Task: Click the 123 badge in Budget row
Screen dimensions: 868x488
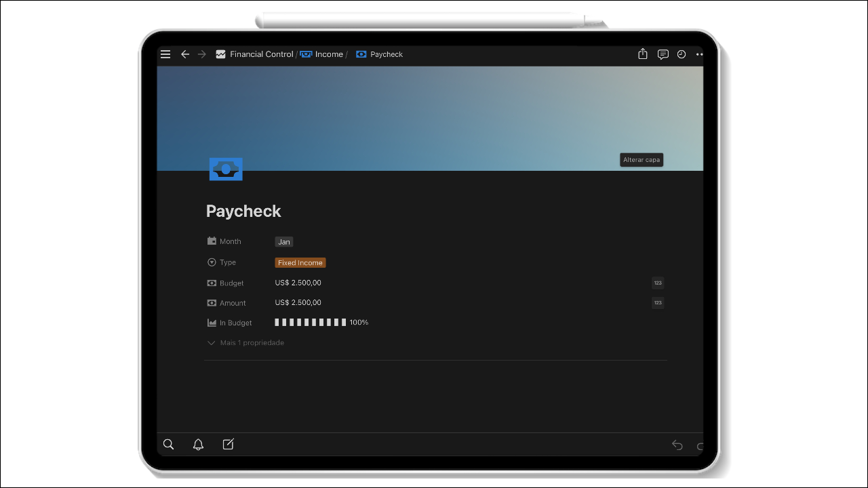Action: click(x=658, y=283)
